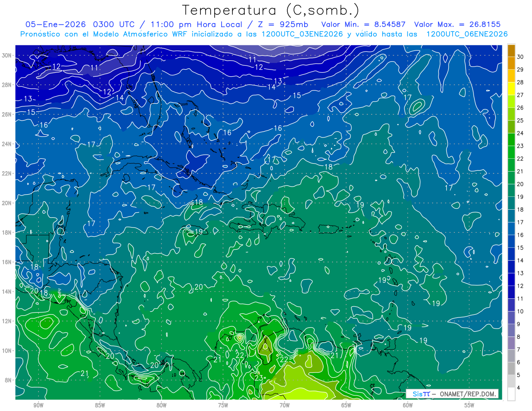The width and height of the screenshot is (532, 411).
Task: Click green legend swatch between 22 and 23
Action: click(x=511, y=152)
